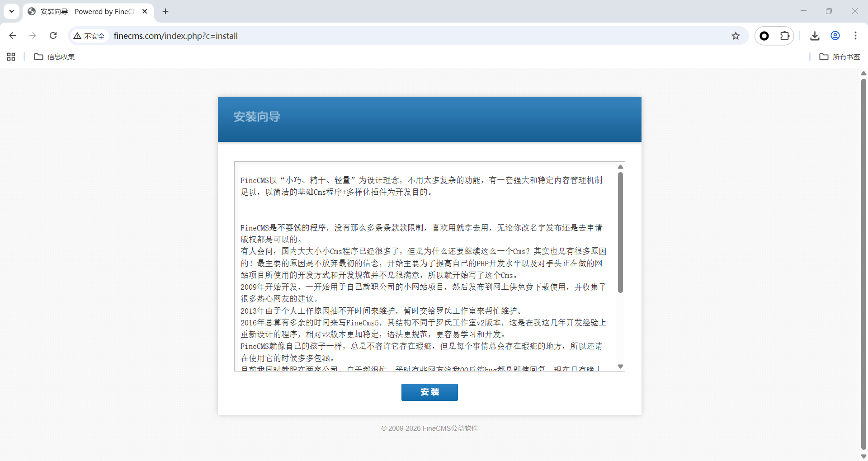Click the browser back arrow
The height and width of the screenshot is (461, 868).
pos(13,36)
